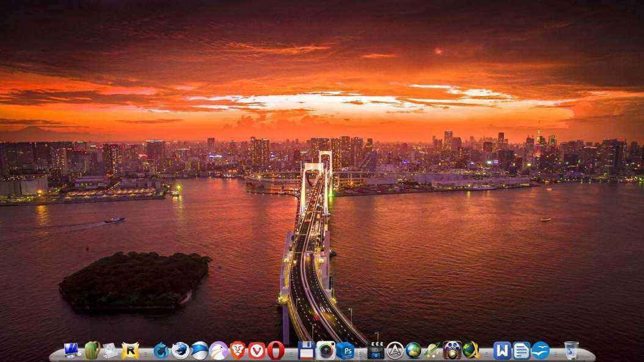Open the film projector media player icon
The width and height of the screenshot is (644, 362).
pyautogui.click(x=452, y=350)
